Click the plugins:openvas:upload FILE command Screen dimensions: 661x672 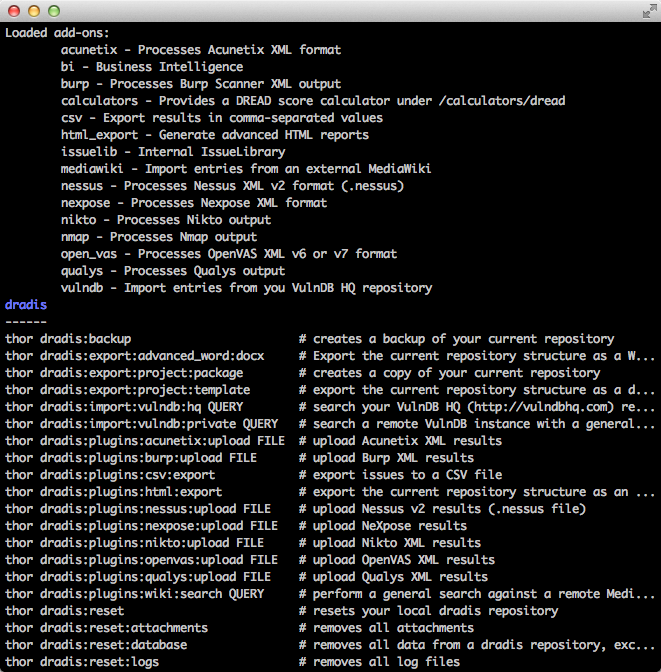(141, 560)
